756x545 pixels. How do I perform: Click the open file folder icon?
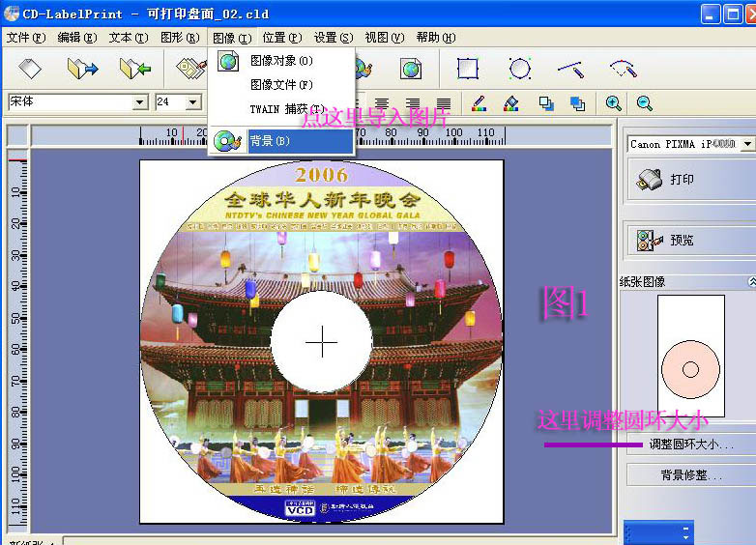82,69
